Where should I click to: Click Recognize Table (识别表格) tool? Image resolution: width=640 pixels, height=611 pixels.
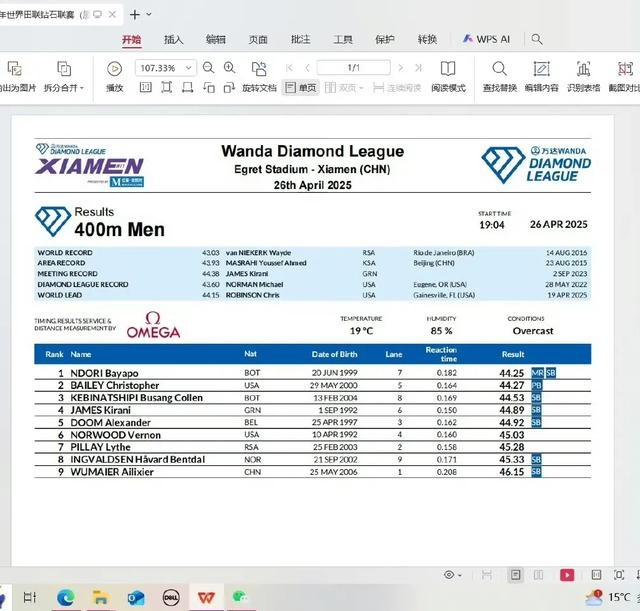pyautogui.click(x=584, y=77)
